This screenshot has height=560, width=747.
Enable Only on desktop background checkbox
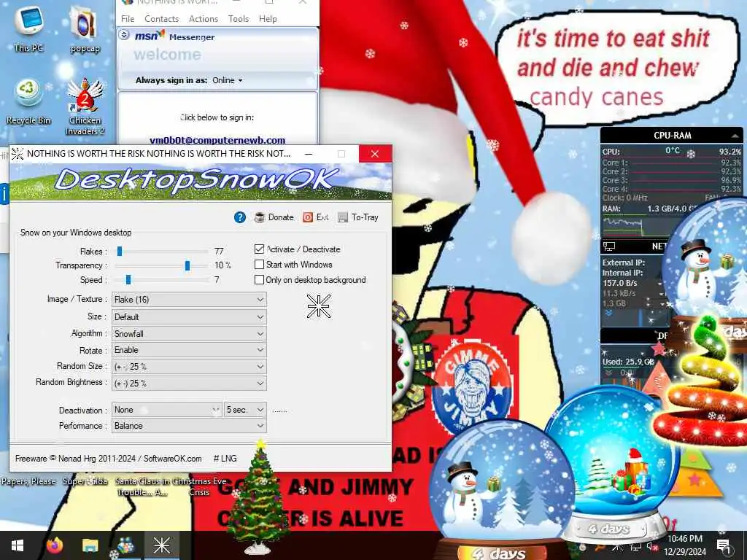pyautogui.click(x=259, y=279)
